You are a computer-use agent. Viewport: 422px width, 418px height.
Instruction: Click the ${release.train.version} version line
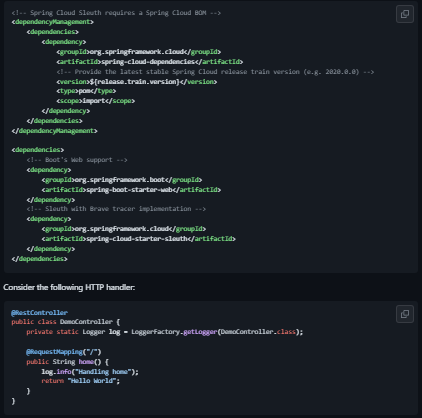click(x=137, y=82)
